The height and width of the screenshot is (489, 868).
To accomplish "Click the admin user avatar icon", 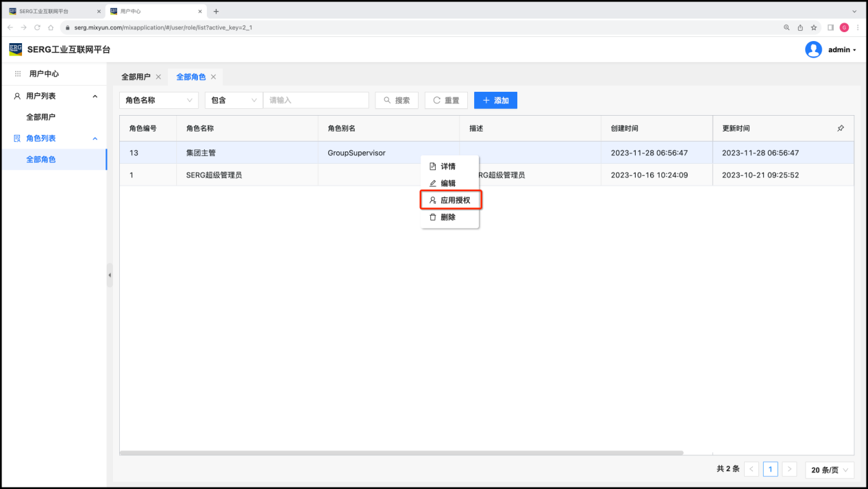I will pyautogui.click(x=813, y=49).
